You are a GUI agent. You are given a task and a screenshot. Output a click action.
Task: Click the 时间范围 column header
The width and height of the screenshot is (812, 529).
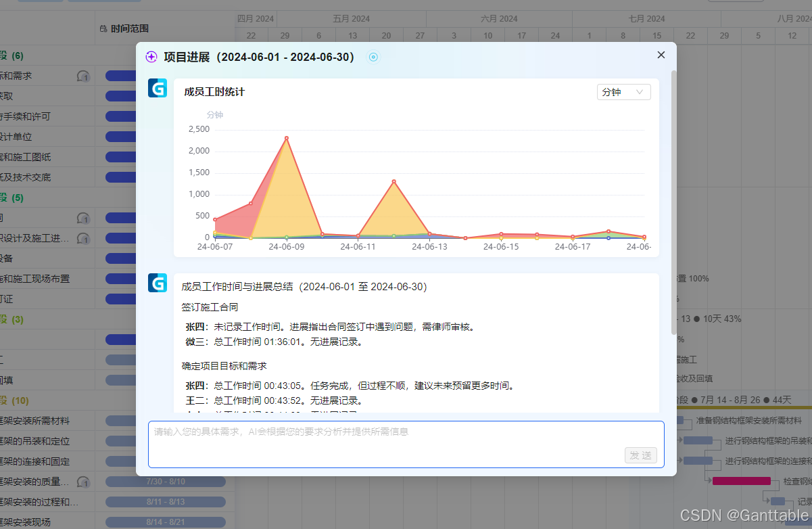click(x=129, y=29)
